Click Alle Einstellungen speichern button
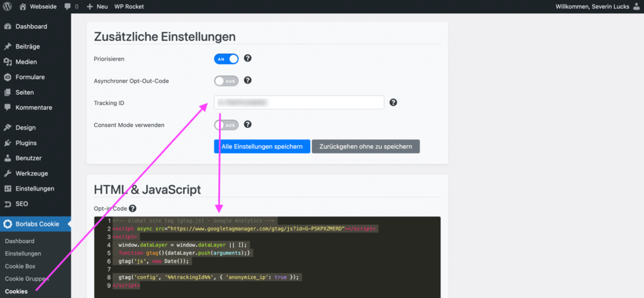Image resolution: width=644 pixels, height=298 pixels. 262,146
